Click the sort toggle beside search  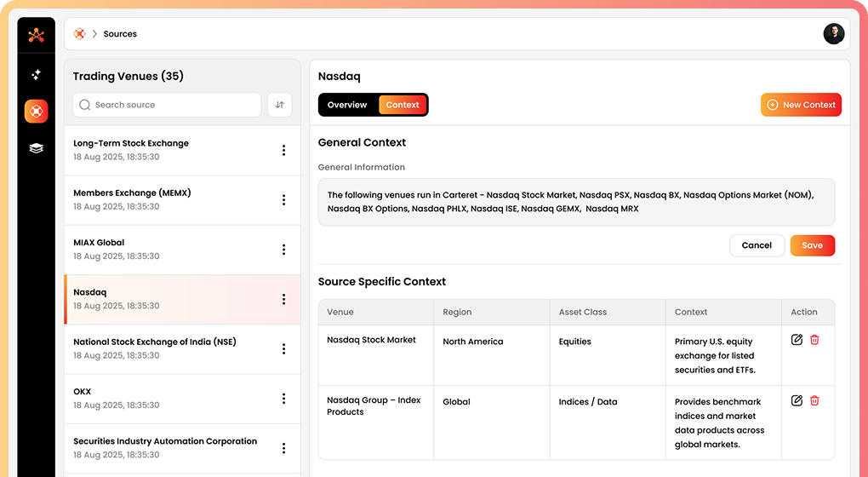279,105
